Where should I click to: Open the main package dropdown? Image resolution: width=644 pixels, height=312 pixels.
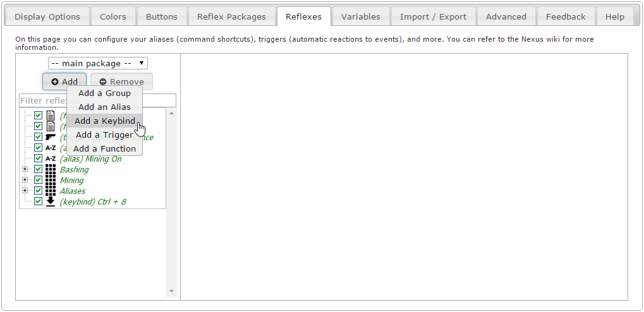[x=98, y=63]
